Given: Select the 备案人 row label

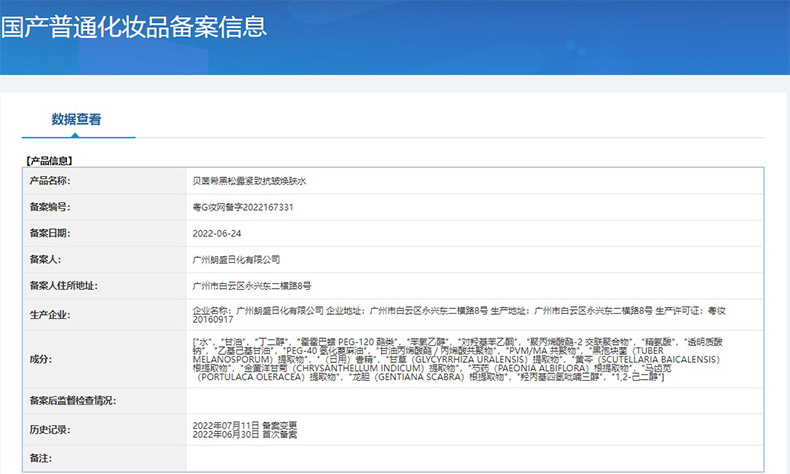Looking at the screenshot, I should [x=47, y=259].
